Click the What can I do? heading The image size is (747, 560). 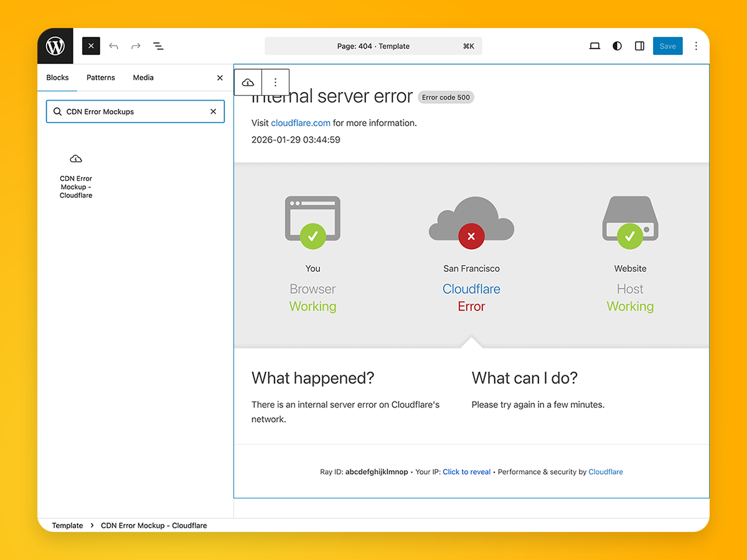coord(525,378)
